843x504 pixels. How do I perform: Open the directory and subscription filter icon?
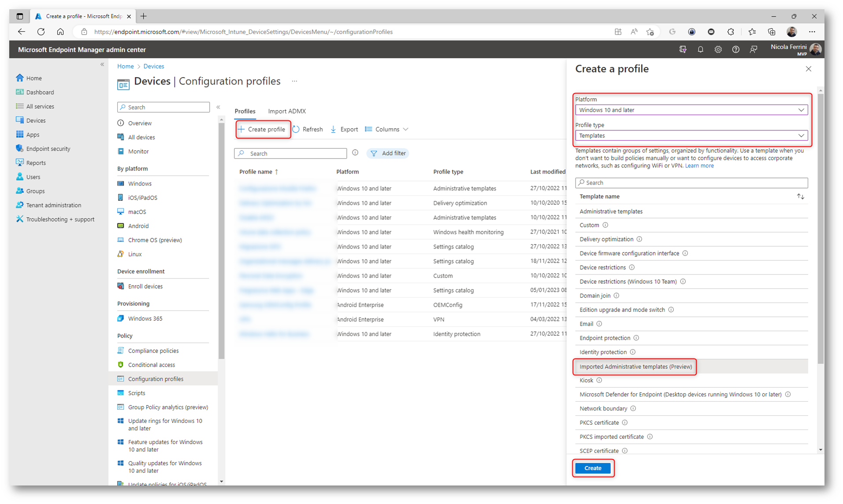[683, 50]
